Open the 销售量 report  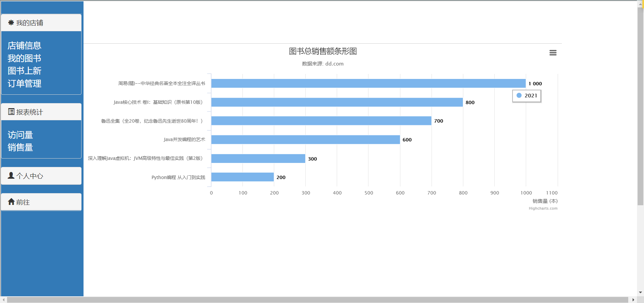coord(20,147)
